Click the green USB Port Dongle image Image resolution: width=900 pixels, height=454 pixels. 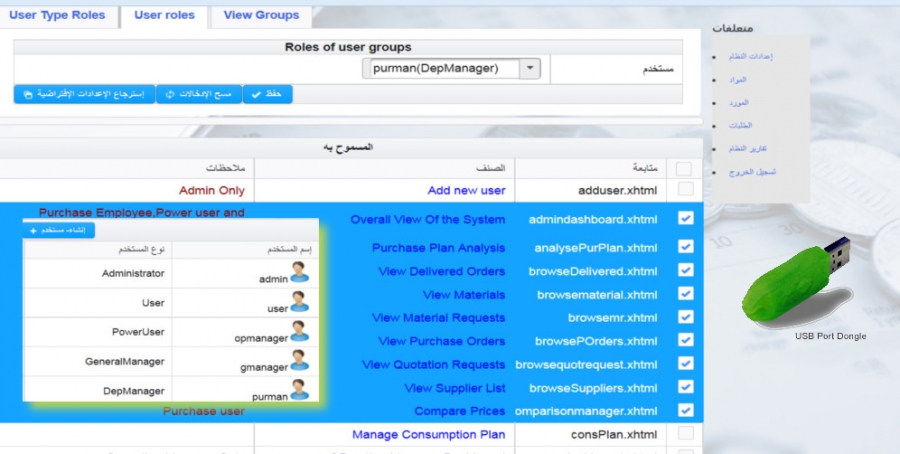point(796,281)
